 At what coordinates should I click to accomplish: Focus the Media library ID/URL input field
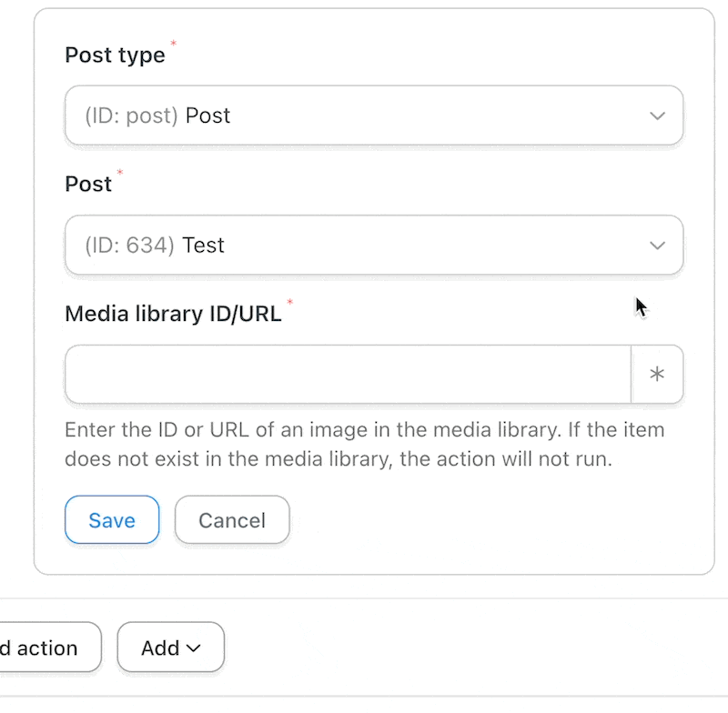coord(348,374)
